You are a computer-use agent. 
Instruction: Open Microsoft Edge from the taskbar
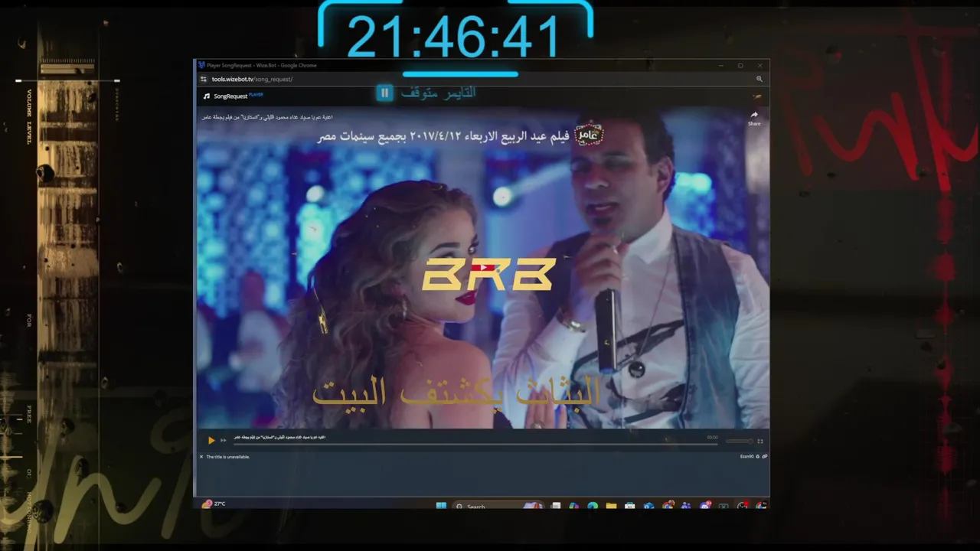click(x=593, y=506)
